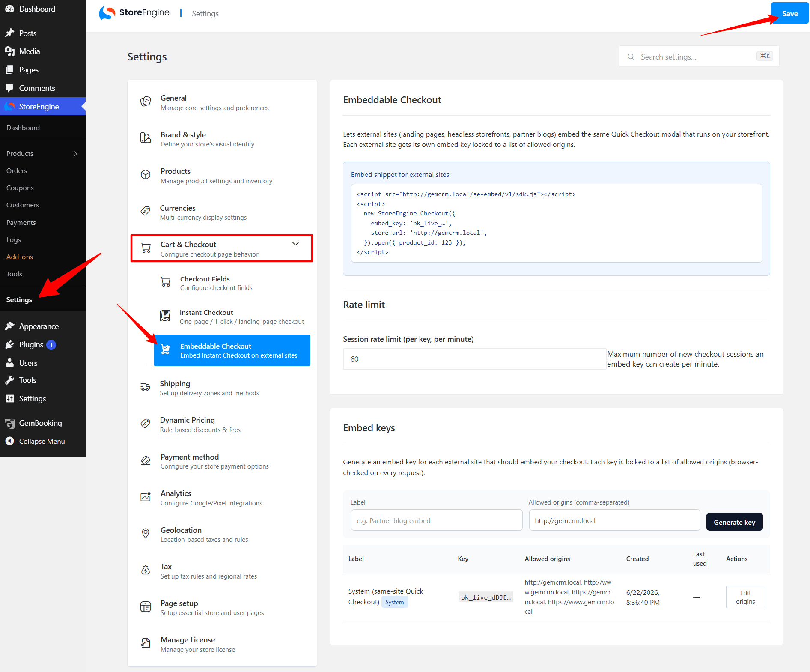The height and width of the screenshot is (672, 810).
Task: Open Payments in StoreEngine menu
Action: click(x=21, y=222)
